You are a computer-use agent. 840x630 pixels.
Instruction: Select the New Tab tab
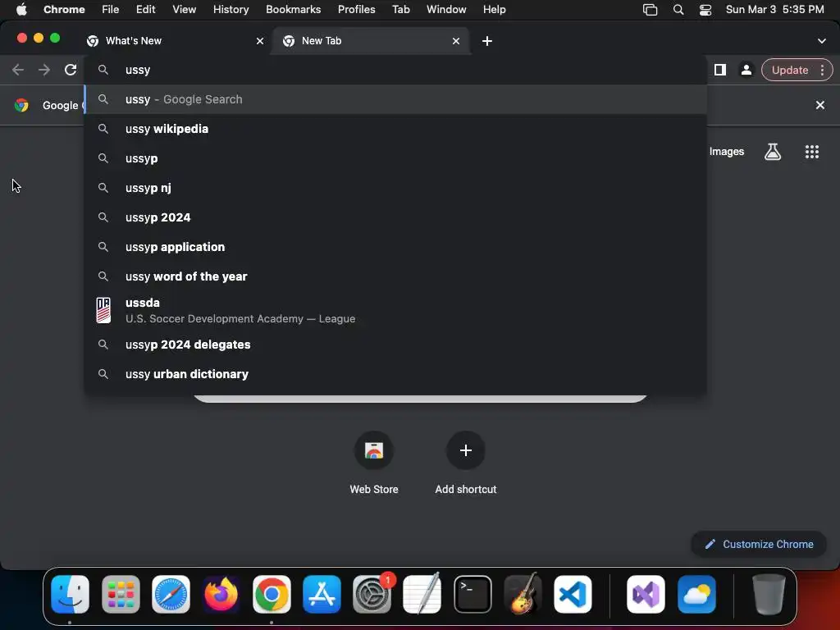[372, 41]
